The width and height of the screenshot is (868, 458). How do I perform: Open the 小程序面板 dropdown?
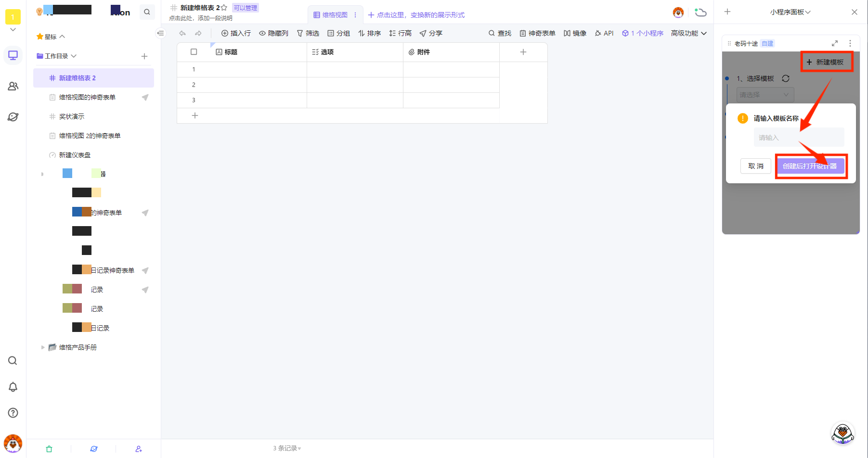790,12
